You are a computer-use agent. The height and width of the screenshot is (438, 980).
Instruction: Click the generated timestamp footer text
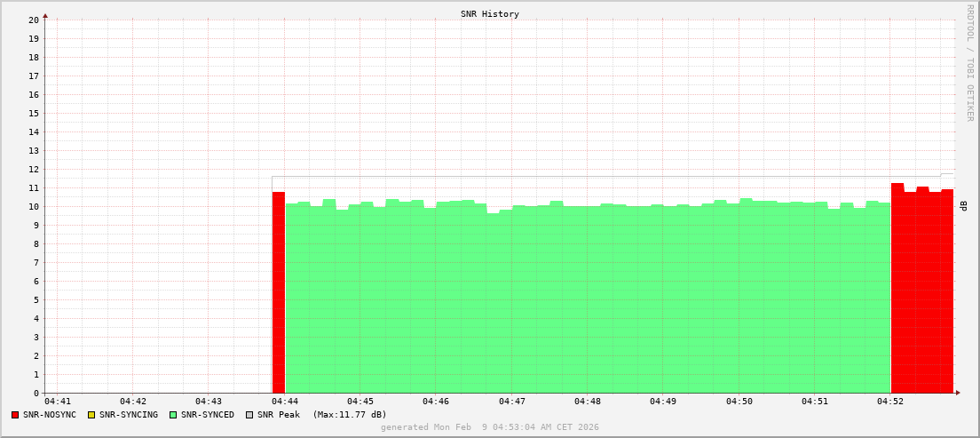point(490,427)
